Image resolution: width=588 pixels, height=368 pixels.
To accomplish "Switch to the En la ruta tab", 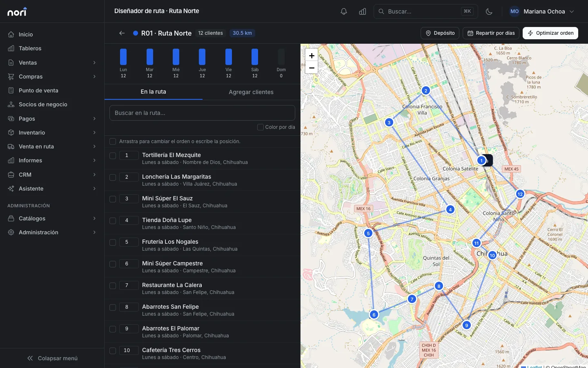I will tap(154, 92).
